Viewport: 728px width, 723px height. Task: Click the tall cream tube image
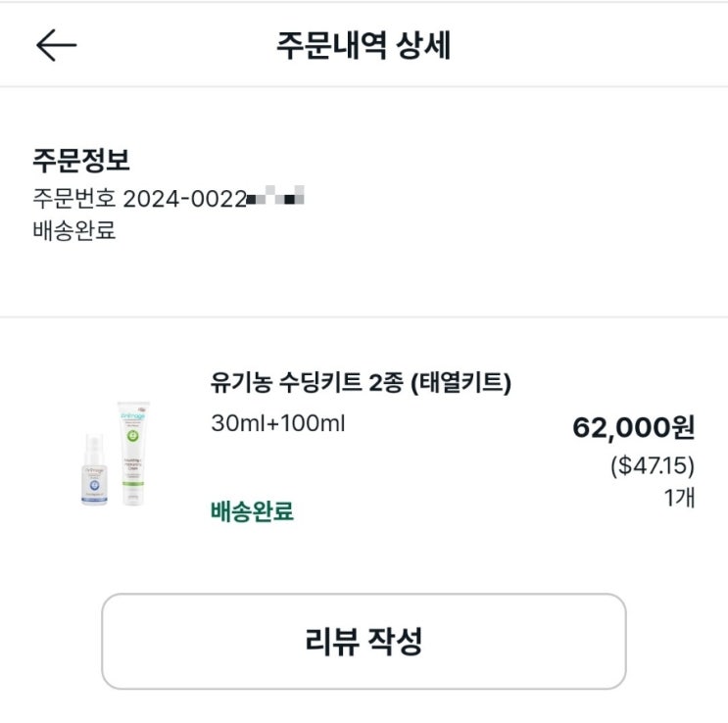coord(134,453)
